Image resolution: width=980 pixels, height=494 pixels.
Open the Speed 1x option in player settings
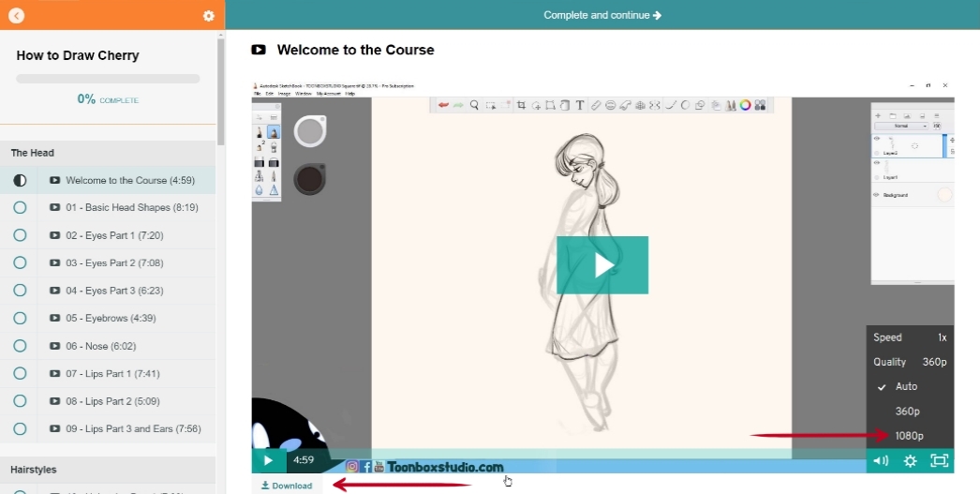coord(910,337)
